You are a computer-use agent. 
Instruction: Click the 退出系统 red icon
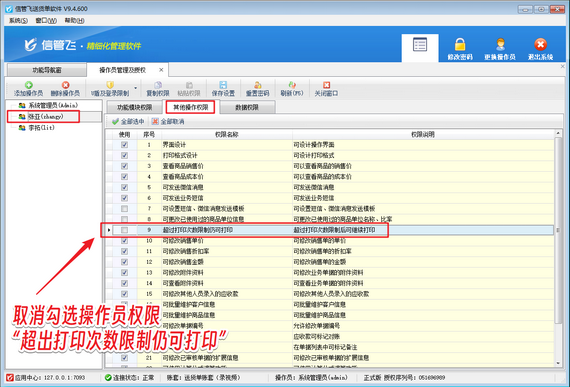(540, 44)
